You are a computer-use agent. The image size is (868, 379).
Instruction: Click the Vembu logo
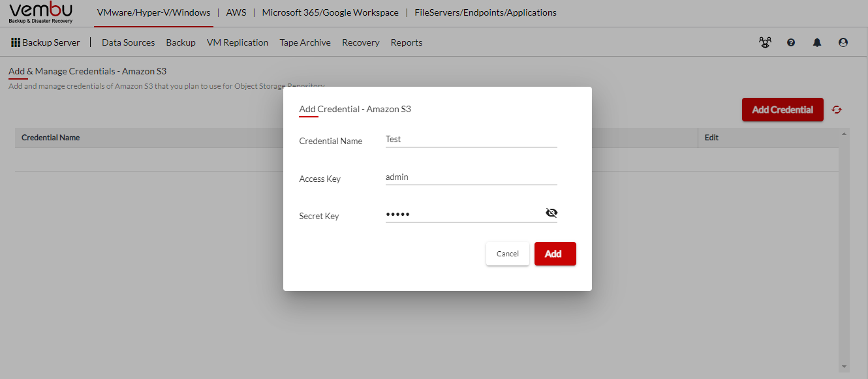pos(41,12)
